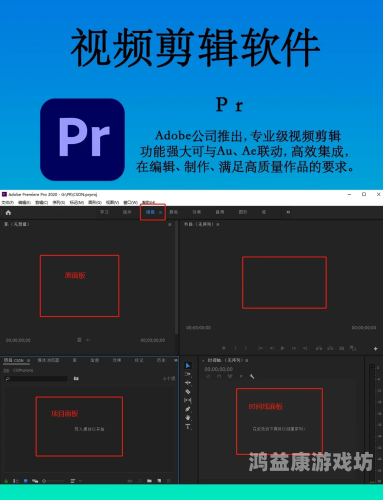Click the Extract button in Program monitor
The image size is (383, 500).
click(330, 348)
